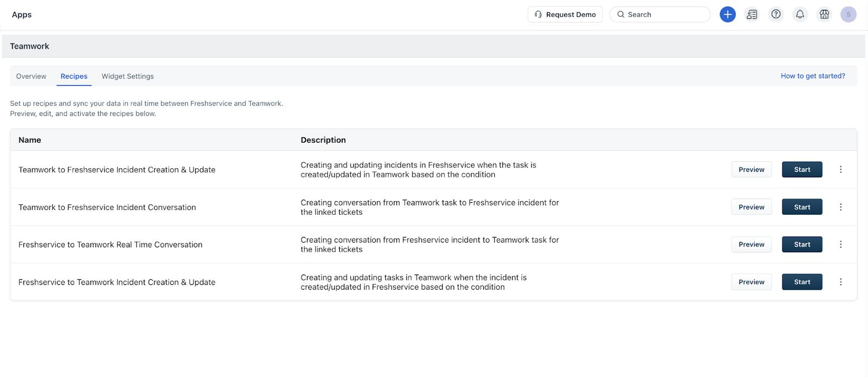The height and width of the screenshot is (377, 868).
Task: Preview Teamwork to Freshservice Incident Creation & Update recipe
Action: (x=751, y=170)
